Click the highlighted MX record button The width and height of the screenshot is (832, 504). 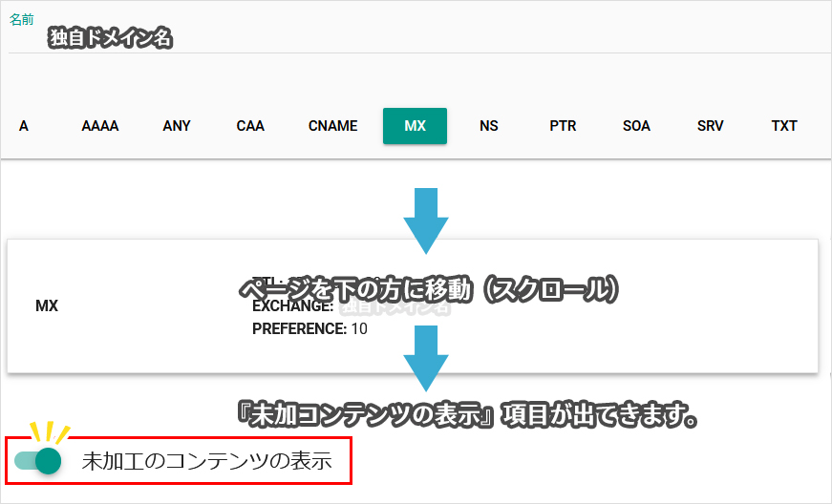(415, 126)
